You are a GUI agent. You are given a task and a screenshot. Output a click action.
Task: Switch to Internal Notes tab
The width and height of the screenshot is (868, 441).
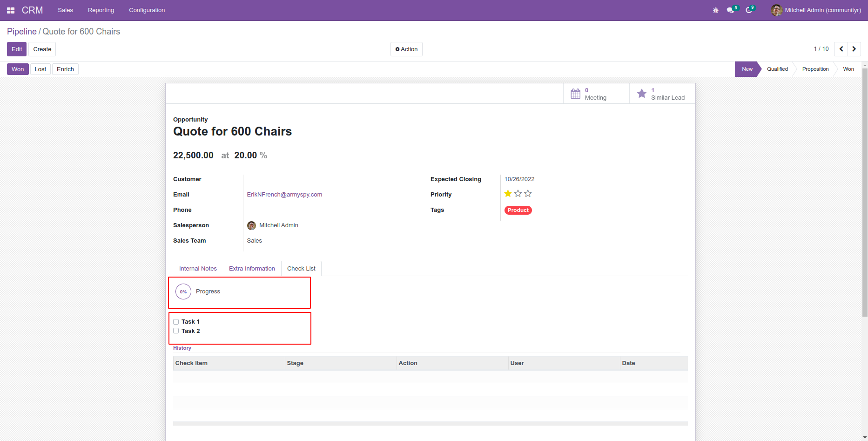[x=198, y=269]
